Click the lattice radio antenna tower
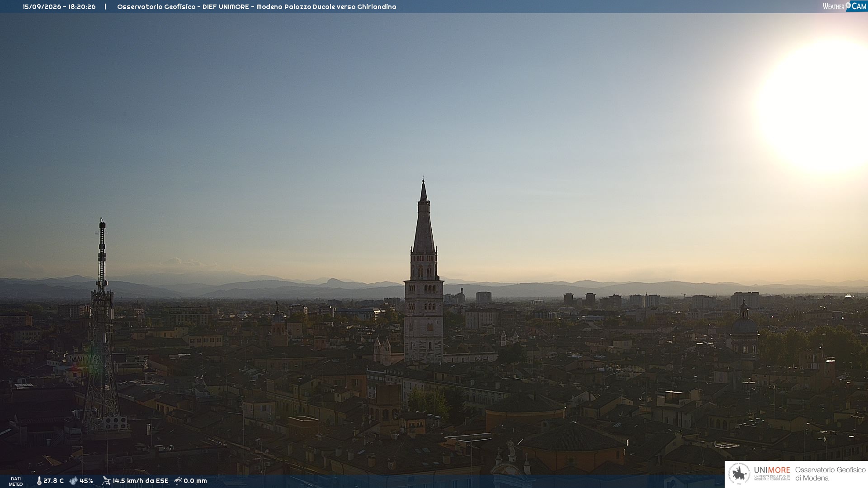868x488 pixels. pyautogui.click(x=102, y=325)
